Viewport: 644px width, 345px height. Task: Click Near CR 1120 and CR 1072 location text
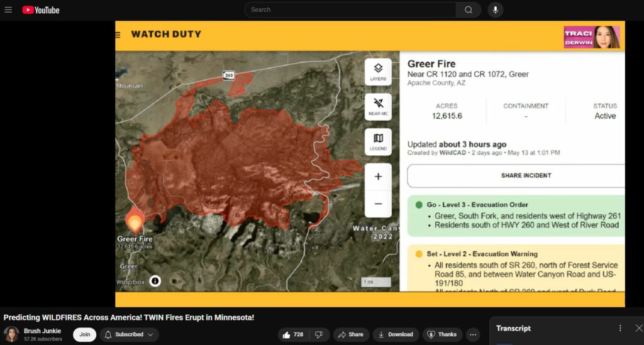click(x=468, y=74)
